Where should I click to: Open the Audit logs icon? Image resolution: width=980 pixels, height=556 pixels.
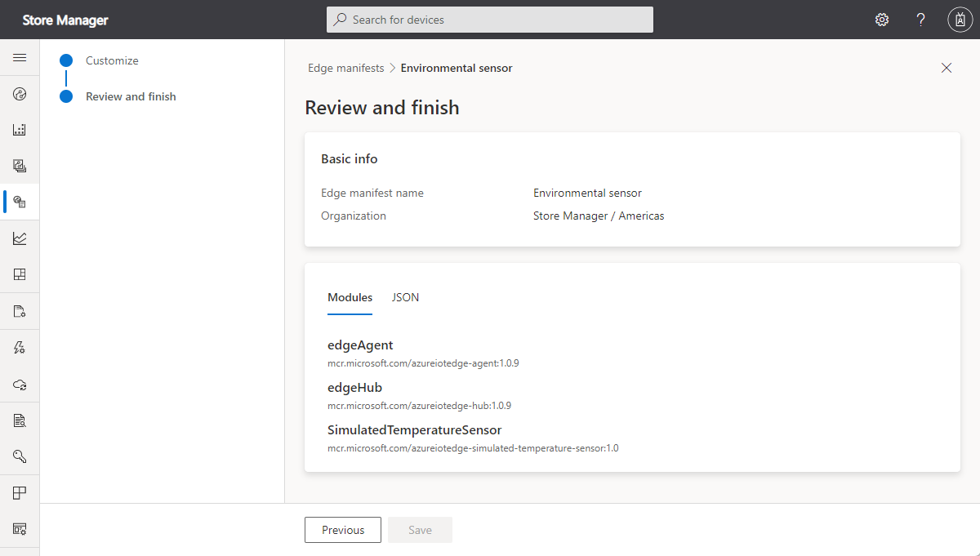[x=20, y=420]
